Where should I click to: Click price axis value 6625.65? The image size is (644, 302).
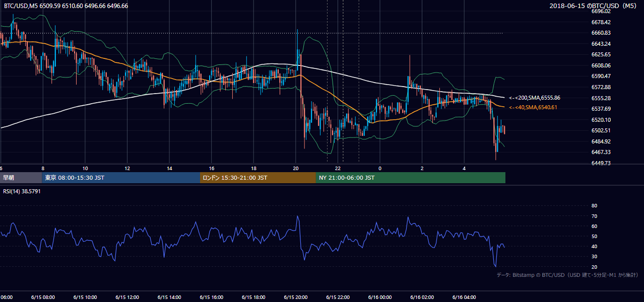(x=601, y=54)
